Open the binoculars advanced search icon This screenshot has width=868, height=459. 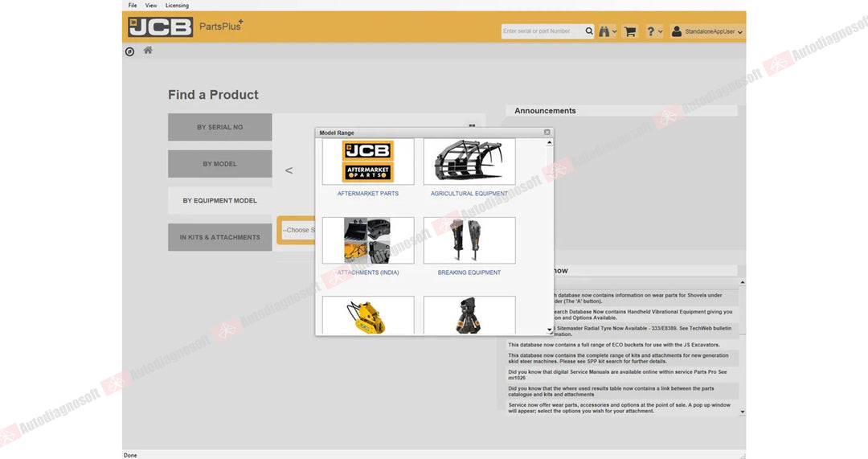[x=604, y=31]
